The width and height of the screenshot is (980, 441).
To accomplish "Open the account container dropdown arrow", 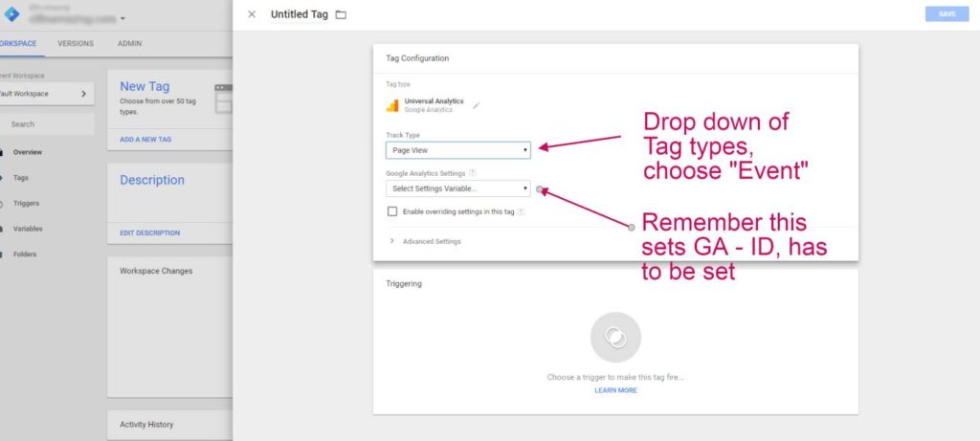I will pos(122,19).
